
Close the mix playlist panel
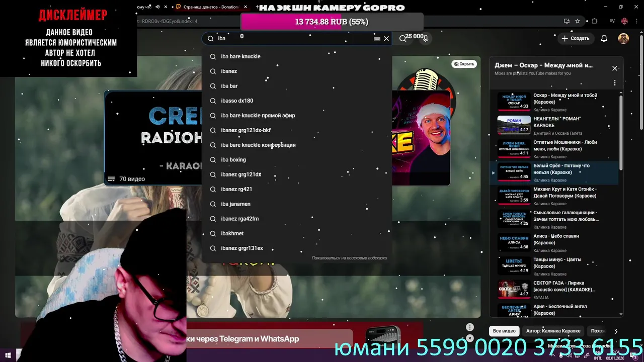(614, 68)
